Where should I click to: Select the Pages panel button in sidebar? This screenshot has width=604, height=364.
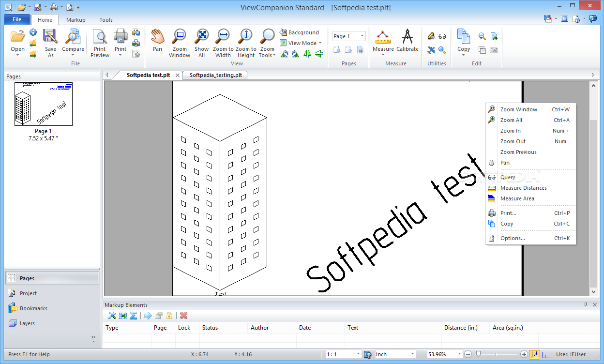point(52,278)
